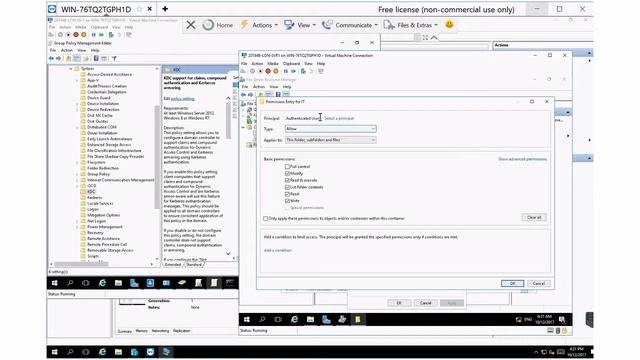Click Internet Explorer icon in host taskbar
640x360 pixels.
click(x=102, y=352)
